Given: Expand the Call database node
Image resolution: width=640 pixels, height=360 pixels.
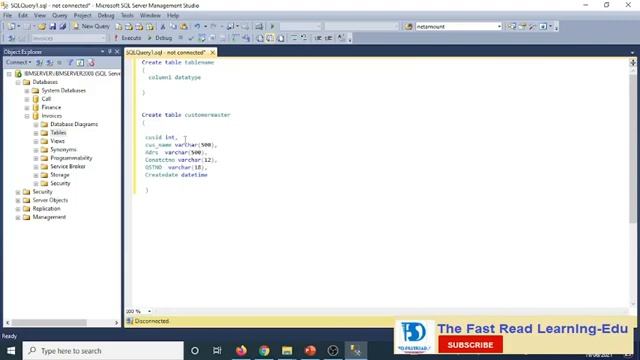Looking at the screenshot, I should point(27,99).
